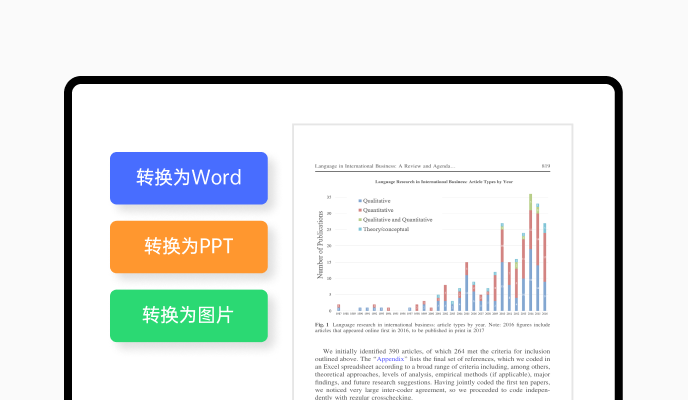Viewport: 688px width, 400px height.
Task: Select the green 转换为图片 button
Action: (x=189, y=316)
